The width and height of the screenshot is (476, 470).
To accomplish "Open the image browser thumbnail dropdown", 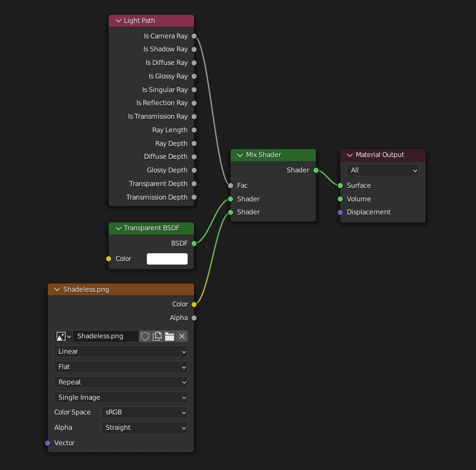I will tap(63, 336).
